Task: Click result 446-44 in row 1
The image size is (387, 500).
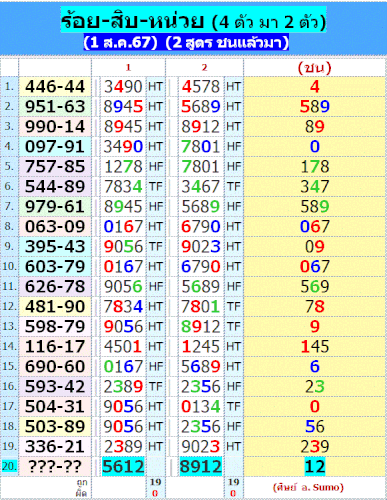Action: [55, 87]
